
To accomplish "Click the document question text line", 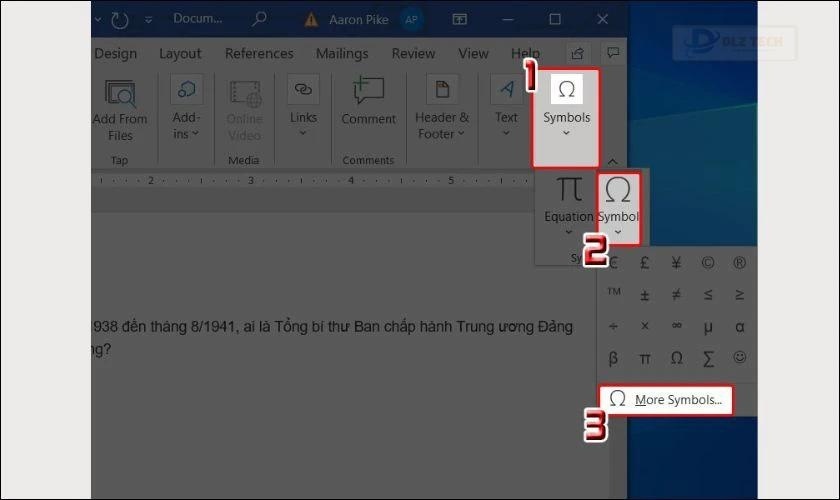I will point(332,326).
